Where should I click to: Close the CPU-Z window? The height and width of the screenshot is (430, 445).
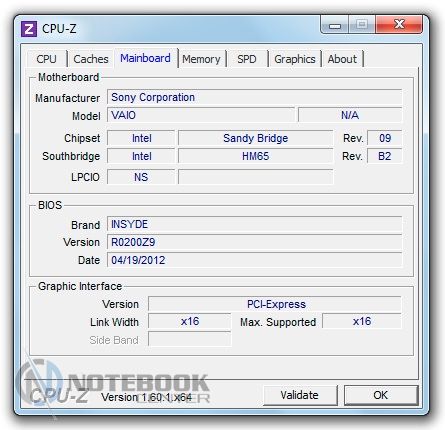399,24
